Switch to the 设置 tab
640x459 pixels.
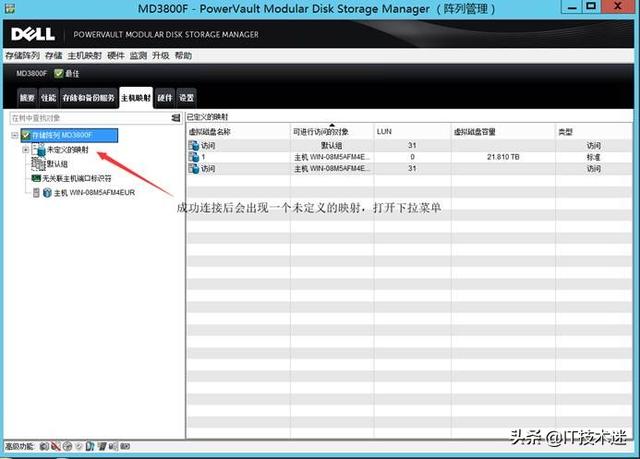[x=187, y=98]
